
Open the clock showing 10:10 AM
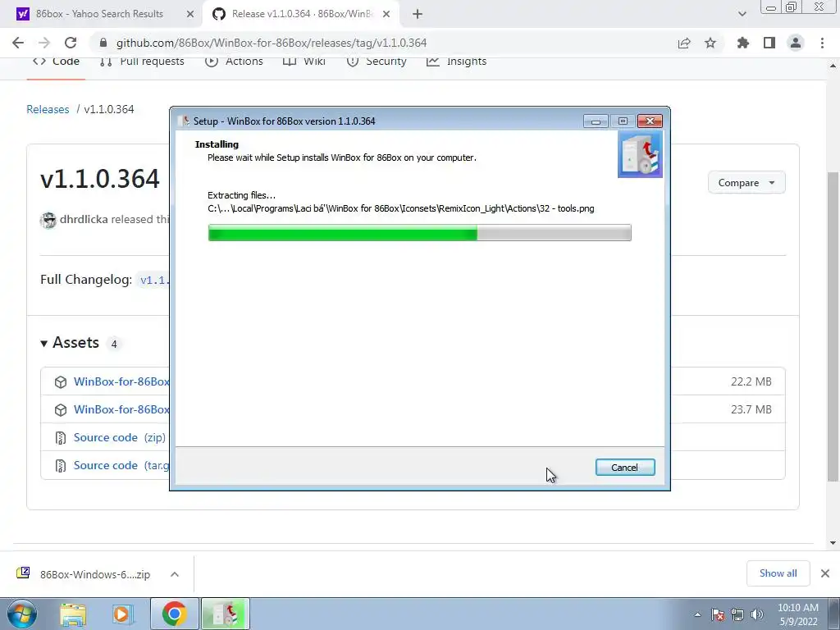pos(798,614)
